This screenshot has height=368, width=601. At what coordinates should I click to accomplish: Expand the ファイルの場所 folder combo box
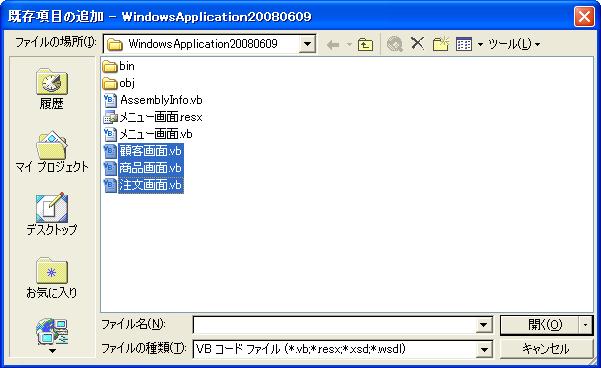click(x=307, y=44)
